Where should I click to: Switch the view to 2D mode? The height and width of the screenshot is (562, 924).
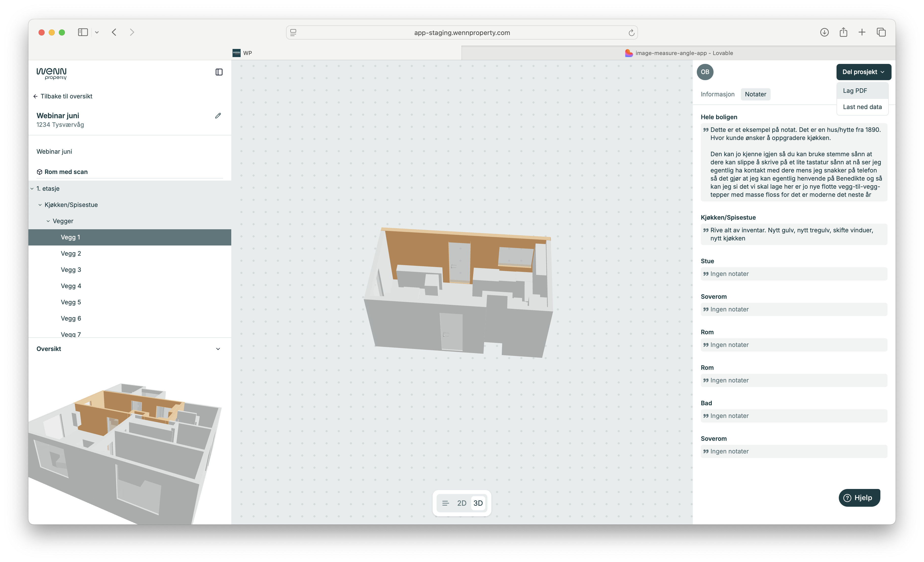tap(462, 503)
